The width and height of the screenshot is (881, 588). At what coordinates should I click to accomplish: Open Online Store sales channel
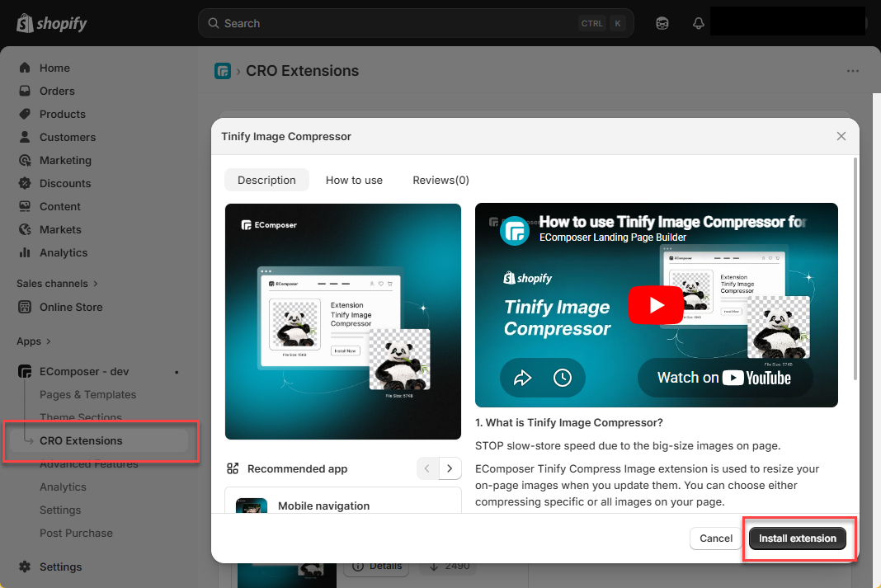pyautogui.click(x=71, y=307)
